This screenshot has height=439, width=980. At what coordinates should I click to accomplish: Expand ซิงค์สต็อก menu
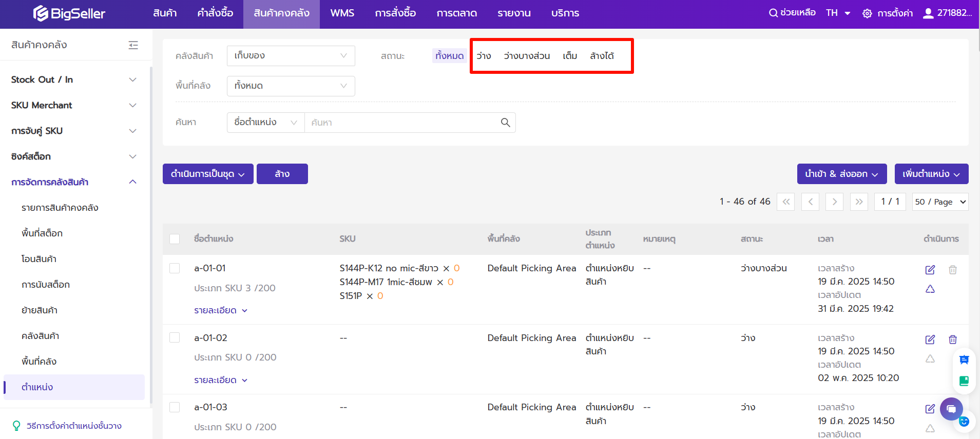(x=74, y=156)
